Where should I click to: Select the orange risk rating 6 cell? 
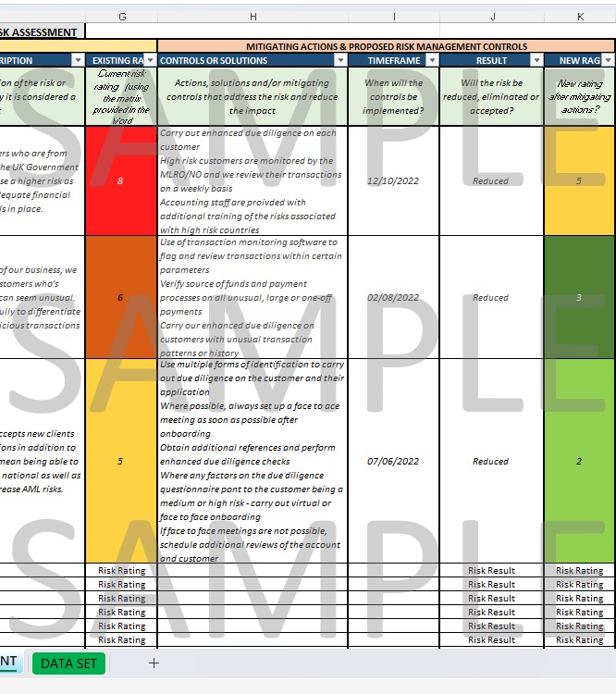coord(121,297)
